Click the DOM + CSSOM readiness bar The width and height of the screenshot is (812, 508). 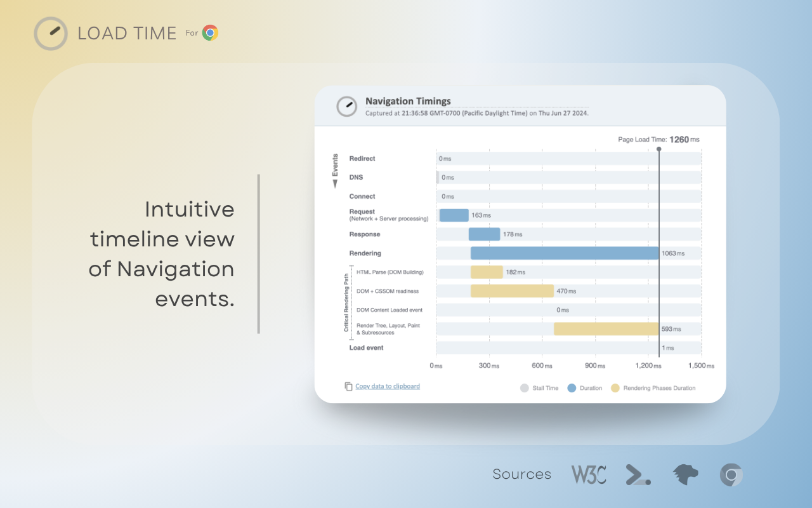[512, 291]
